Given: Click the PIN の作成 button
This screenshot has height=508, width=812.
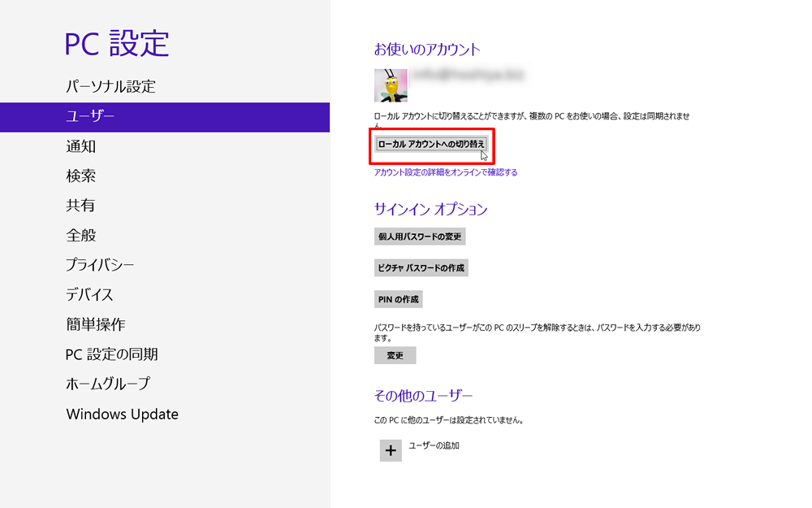Looking at the screenshot, I should click(398, 299).
